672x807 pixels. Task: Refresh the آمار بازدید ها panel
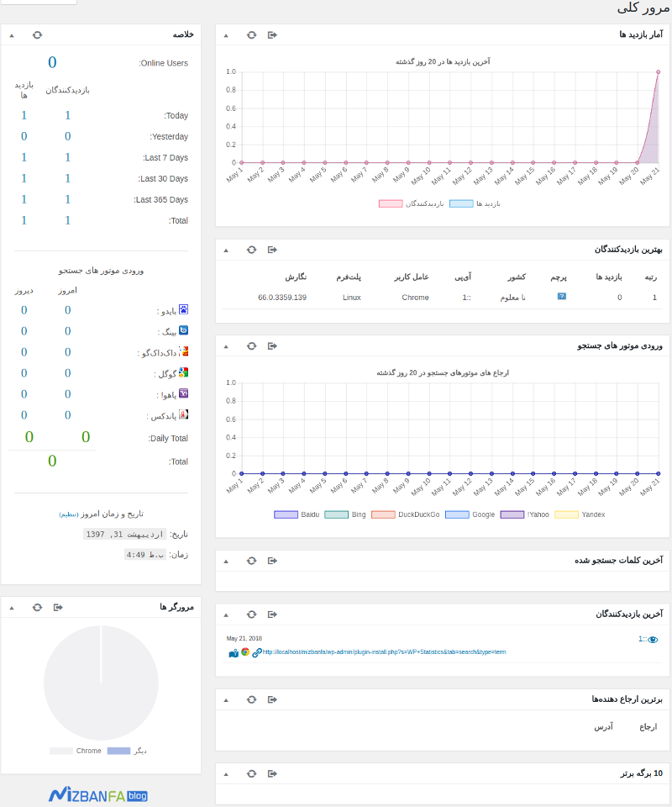(251, 35)
